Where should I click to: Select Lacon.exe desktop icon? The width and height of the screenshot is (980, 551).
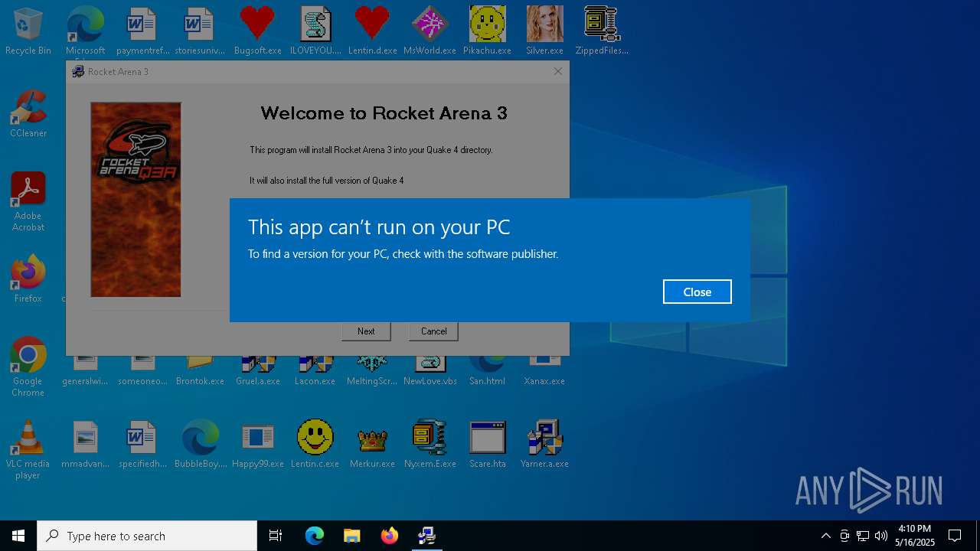coord(315,372)
